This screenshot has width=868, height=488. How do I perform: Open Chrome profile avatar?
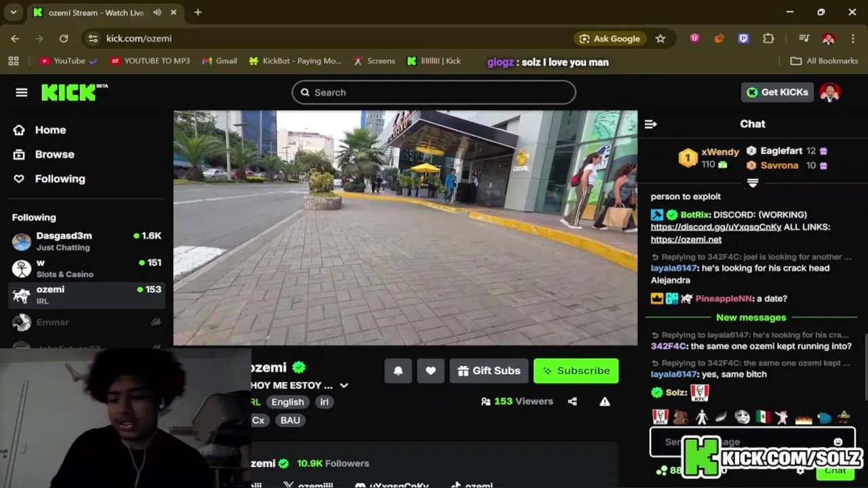[829, 39]
